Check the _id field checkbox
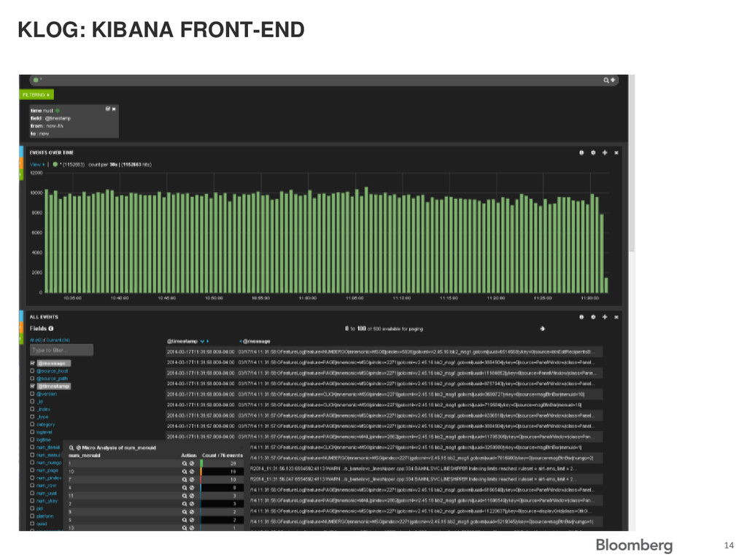The width and height of the screenshot is (747, 560). tap(32, 402)
